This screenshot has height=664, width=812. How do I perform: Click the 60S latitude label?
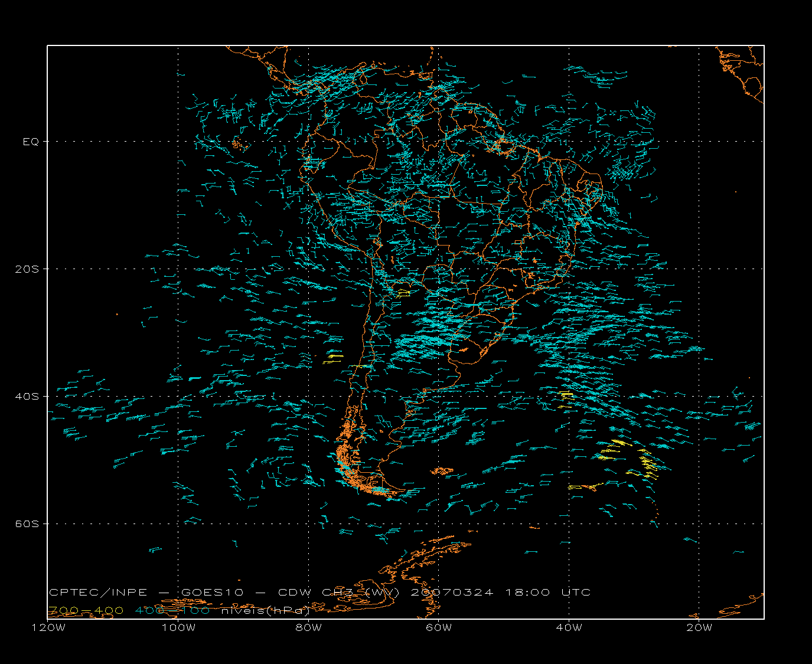[27, 524]
